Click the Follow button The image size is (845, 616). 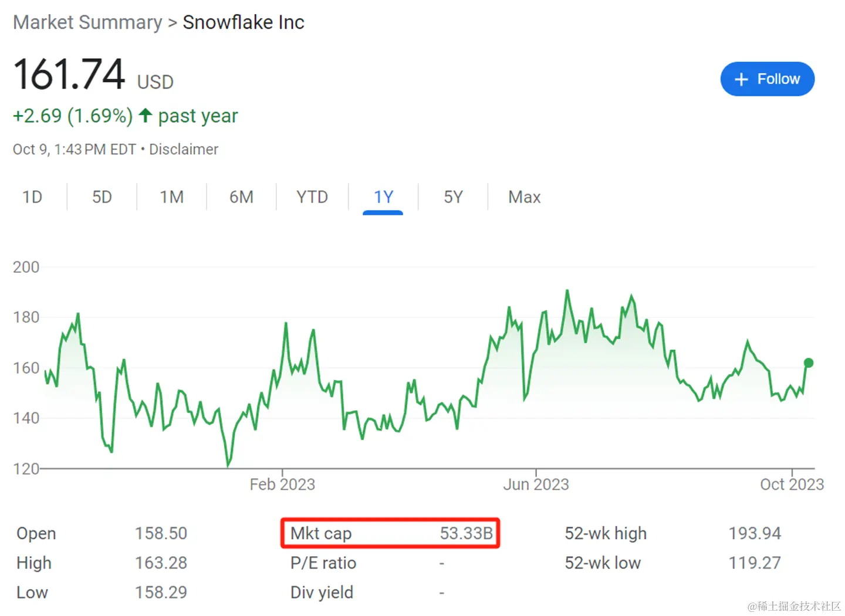point(768,79)
